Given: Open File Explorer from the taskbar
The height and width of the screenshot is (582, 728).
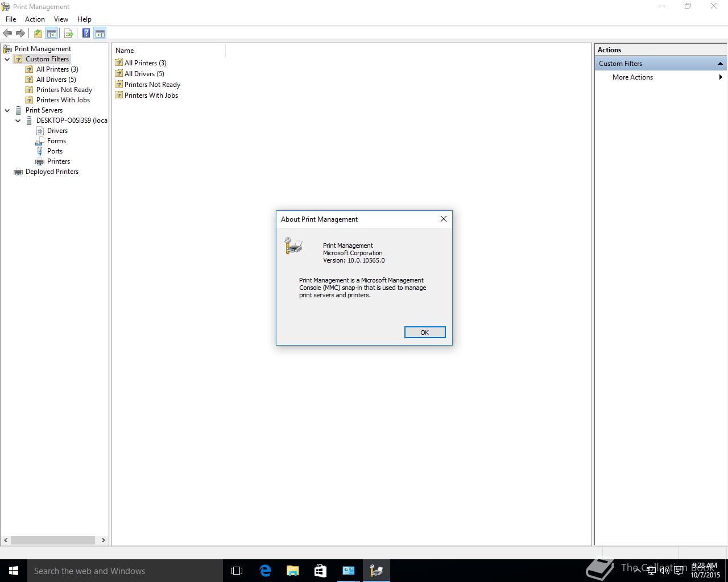Looking at the screenshot, I should [x=293, y=571].
